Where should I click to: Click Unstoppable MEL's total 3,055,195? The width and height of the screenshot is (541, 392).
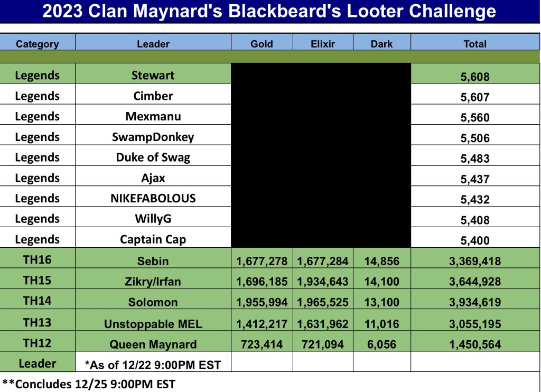tap(475, 324)
